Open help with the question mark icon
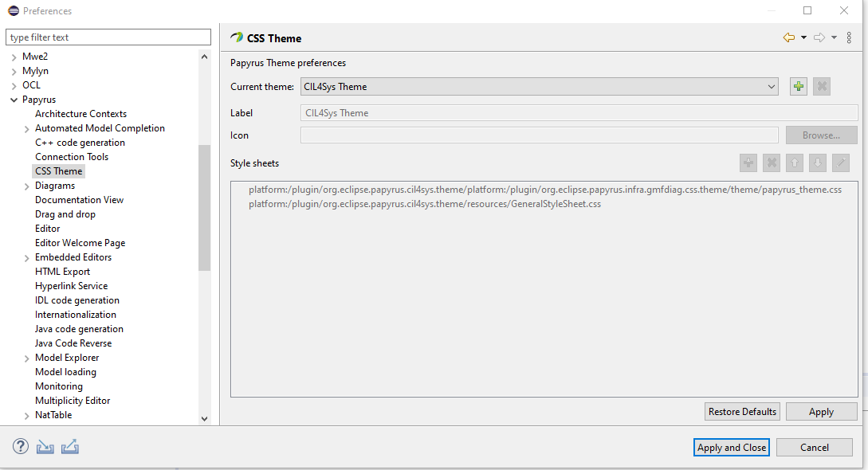868x470 pixels. point(21,446)
